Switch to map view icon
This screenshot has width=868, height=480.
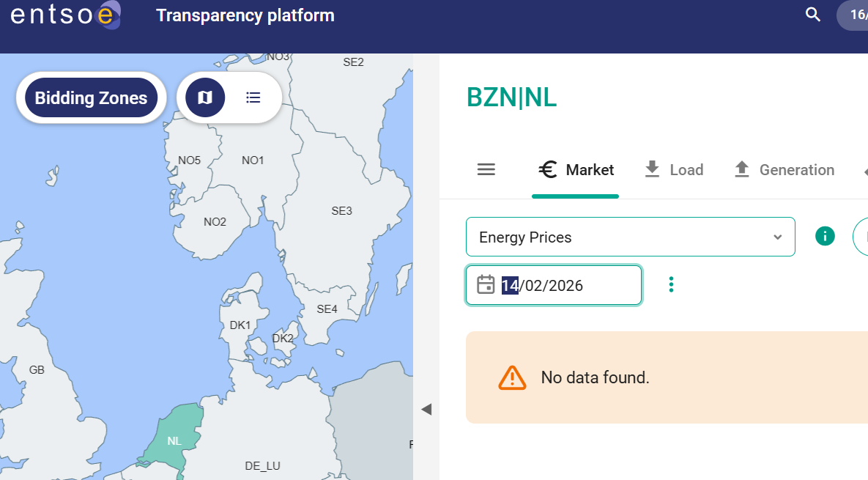pos(205,97)
